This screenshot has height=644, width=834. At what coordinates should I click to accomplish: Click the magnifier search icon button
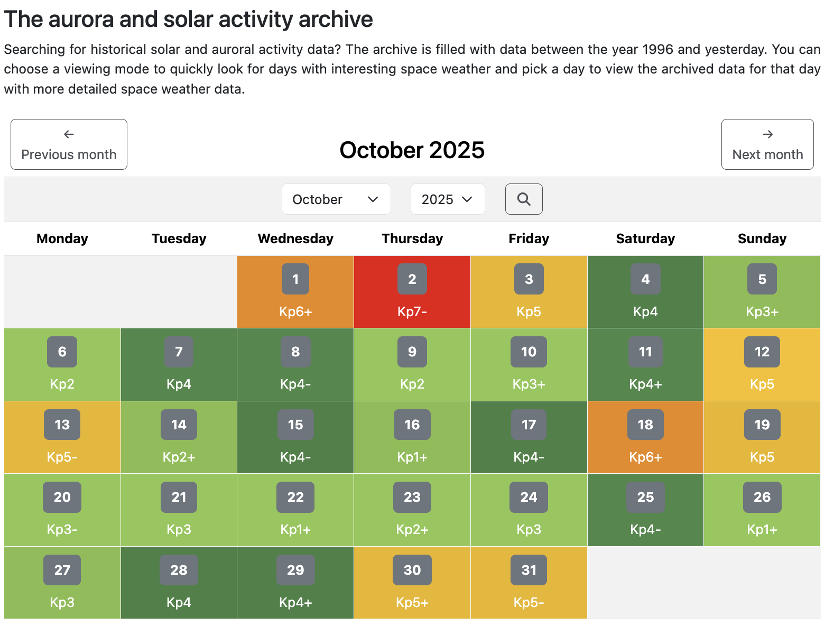coord(523,199)
